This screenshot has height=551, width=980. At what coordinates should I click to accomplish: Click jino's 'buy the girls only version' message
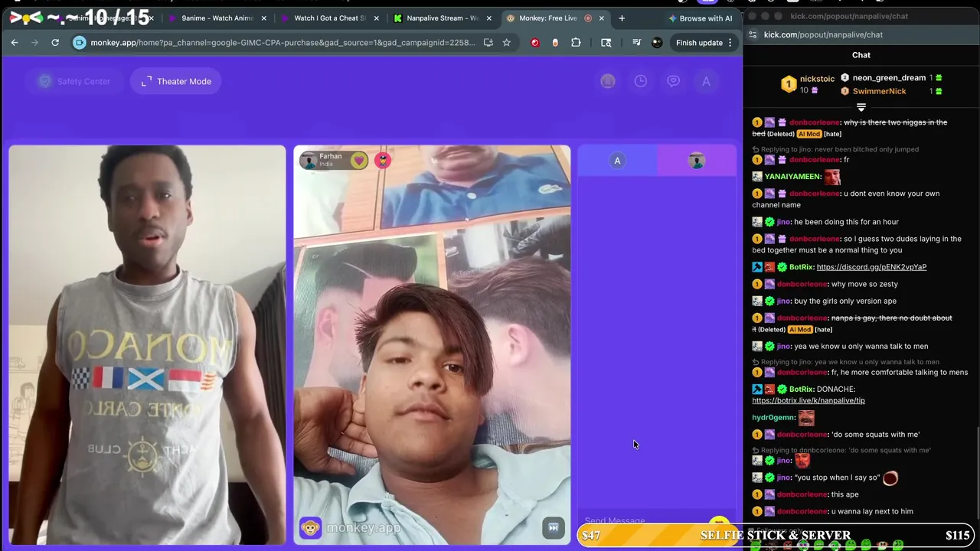coord(845,302)
